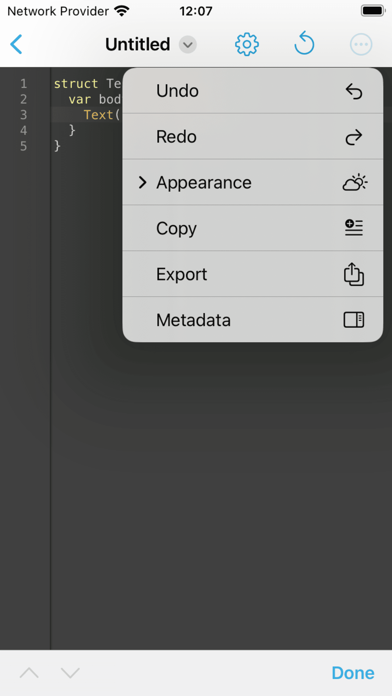Select the Metadata menu entry
392x696 pixels.
pos(253,320)
